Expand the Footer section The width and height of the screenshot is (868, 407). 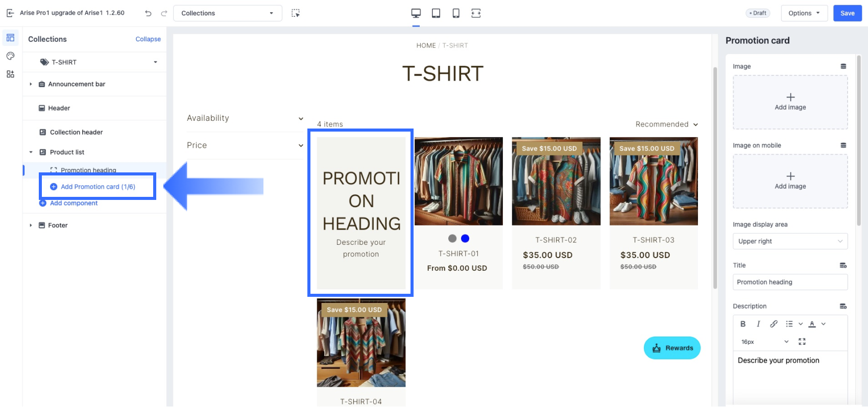point(31,225)
